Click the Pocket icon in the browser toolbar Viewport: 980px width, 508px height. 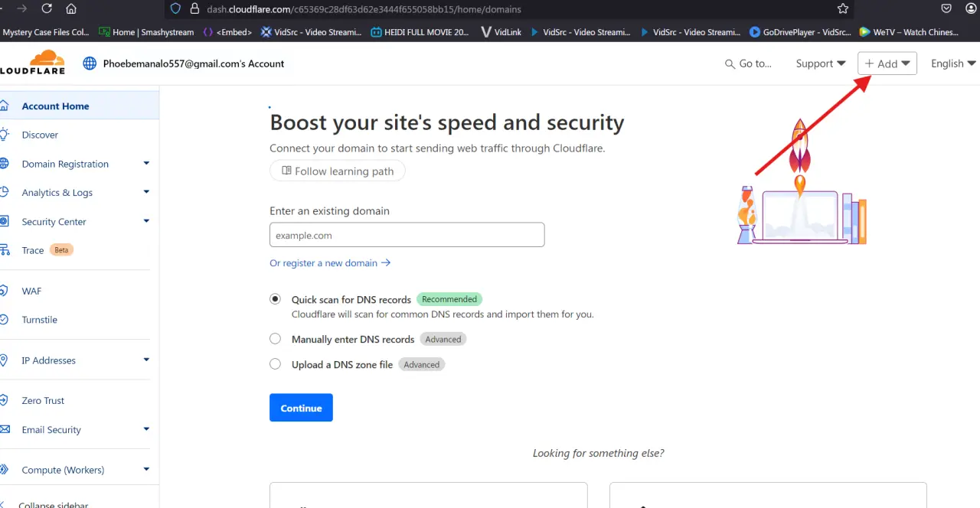coord(947,8)
